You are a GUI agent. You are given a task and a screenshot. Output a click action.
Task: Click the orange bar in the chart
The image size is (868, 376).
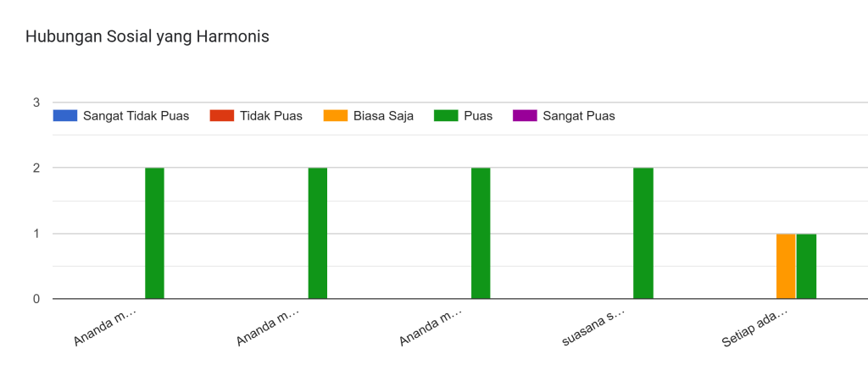coord(786,266)
